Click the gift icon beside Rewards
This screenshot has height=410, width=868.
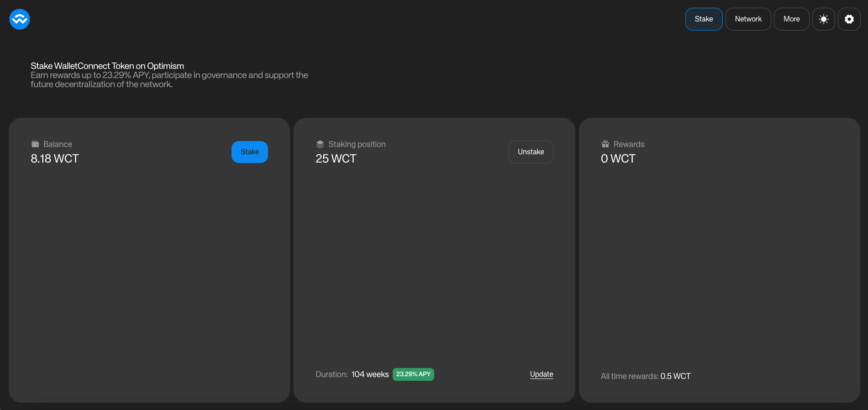(x=605, y=144)
